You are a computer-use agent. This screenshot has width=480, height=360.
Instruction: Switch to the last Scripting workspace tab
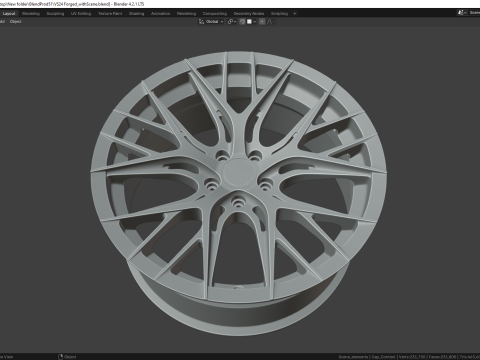(279, 14)
